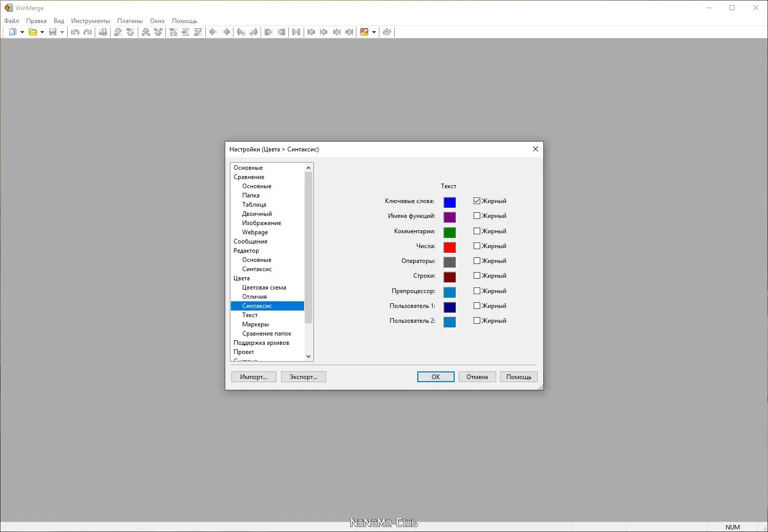768x532 pixels.
Task: Go to Next Difference icon
Action: [118, 32]
